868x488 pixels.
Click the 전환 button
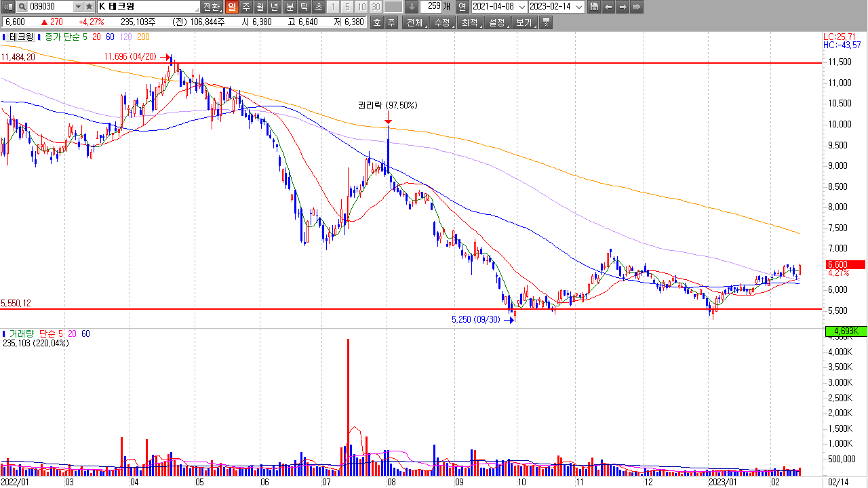pyautogui.click(x=212, y=7)
